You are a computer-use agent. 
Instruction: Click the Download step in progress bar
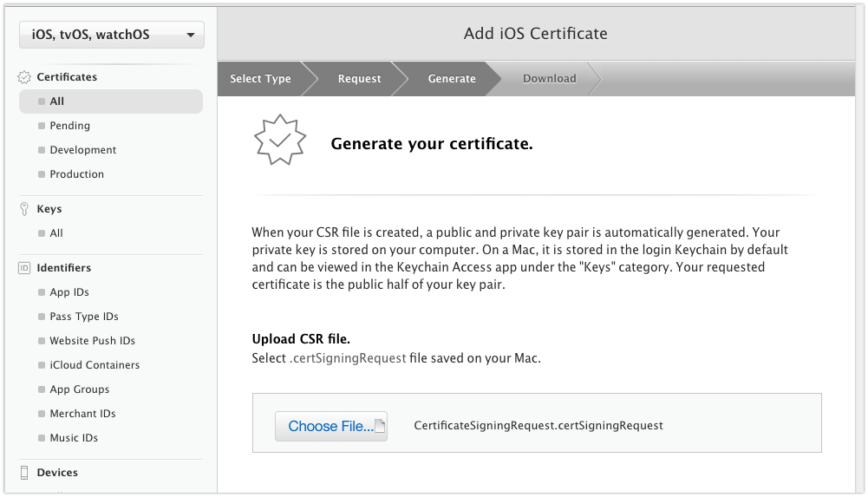tap(549, 79)
